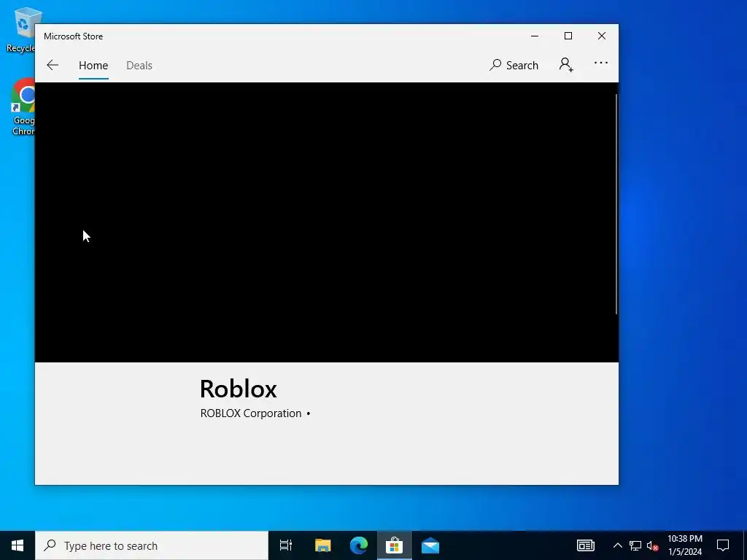
Task: Open Microsoft Edge from the taskbar
Action: click(x=359, y=545)
